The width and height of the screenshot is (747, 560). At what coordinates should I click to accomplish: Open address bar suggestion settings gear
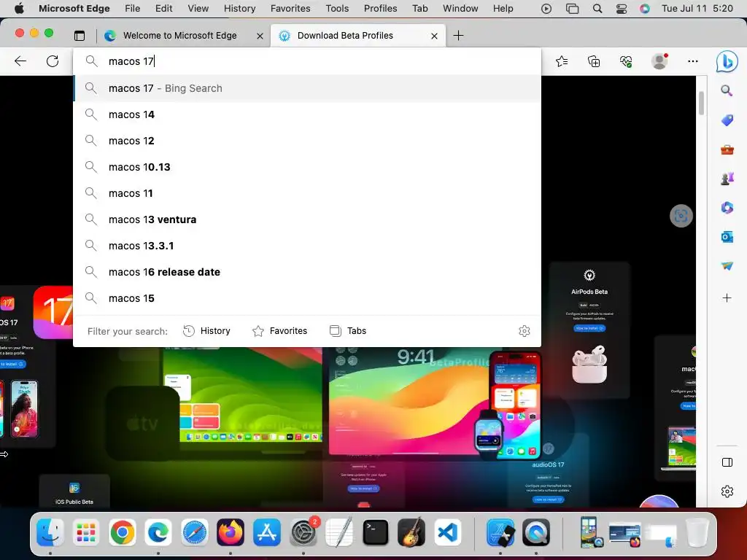point(525,331)
